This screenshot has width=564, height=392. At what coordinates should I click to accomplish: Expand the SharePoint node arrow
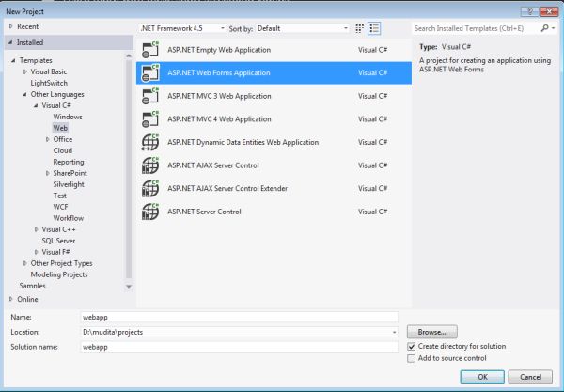pos(48,173)
